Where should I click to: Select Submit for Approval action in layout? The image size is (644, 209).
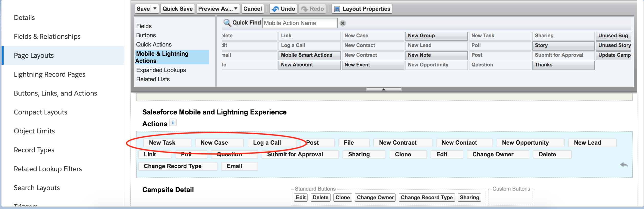[300, 155]
